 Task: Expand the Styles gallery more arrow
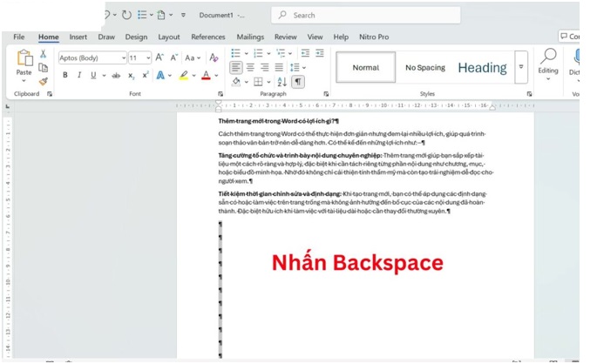coord(521,67)
